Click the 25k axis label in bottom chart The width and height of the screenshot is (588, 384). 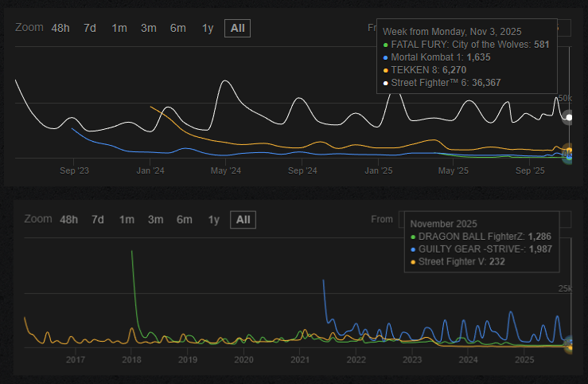565,288
